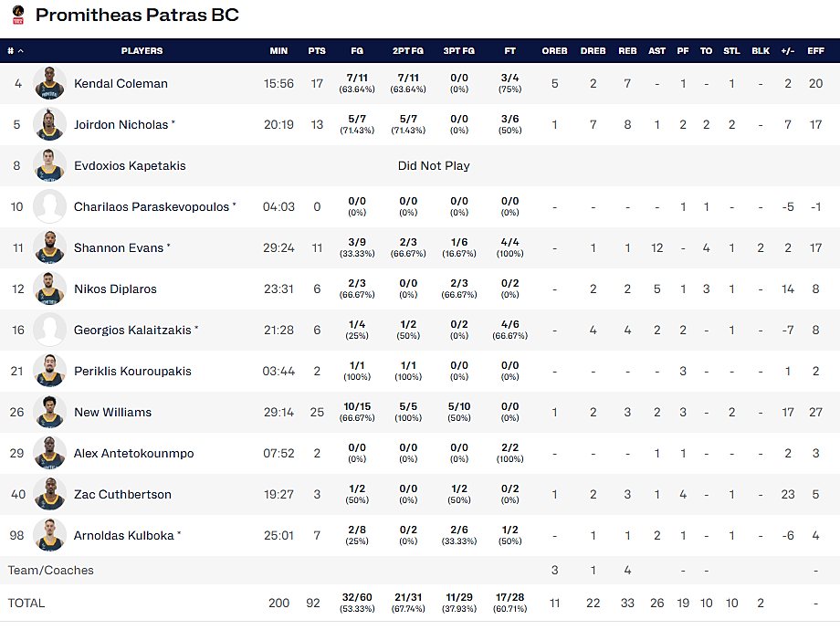Image resolution: width=840 pixels, height=630 pixels.
Task: Open New Williams's player photo
Action: coord(49,412)
